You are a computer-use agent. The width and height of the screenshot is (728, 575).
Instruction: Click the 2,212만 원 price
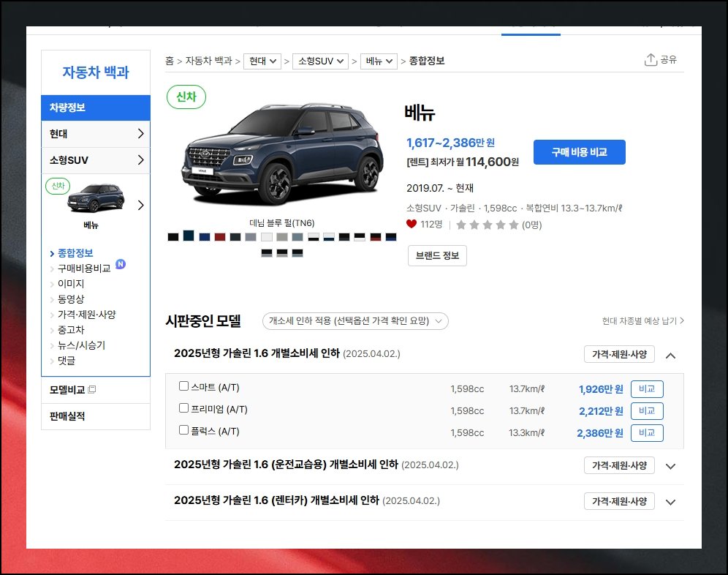coord(601,411)
